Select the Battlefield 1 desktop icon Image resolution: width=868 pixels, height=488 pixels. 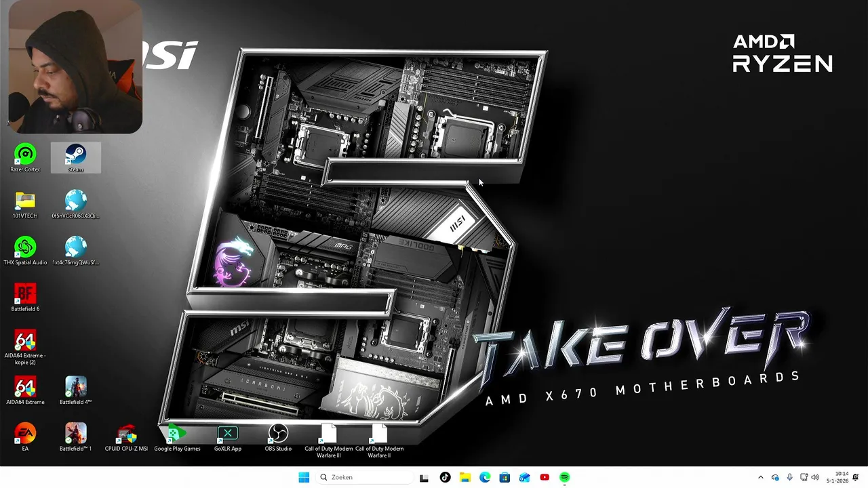(x=75, y=438)
